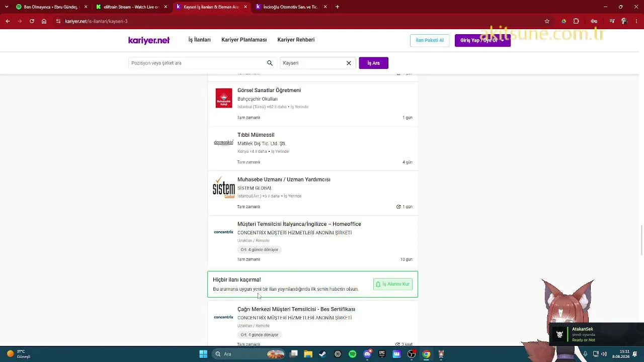Click the İlan Paketi Al button
This screenshot has height=362, width=644.
(x=430, y=40)
